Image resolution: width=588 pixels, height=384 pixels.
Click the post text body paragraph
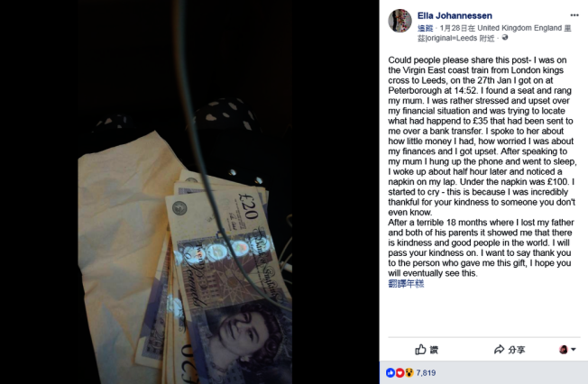click(482, 167)
